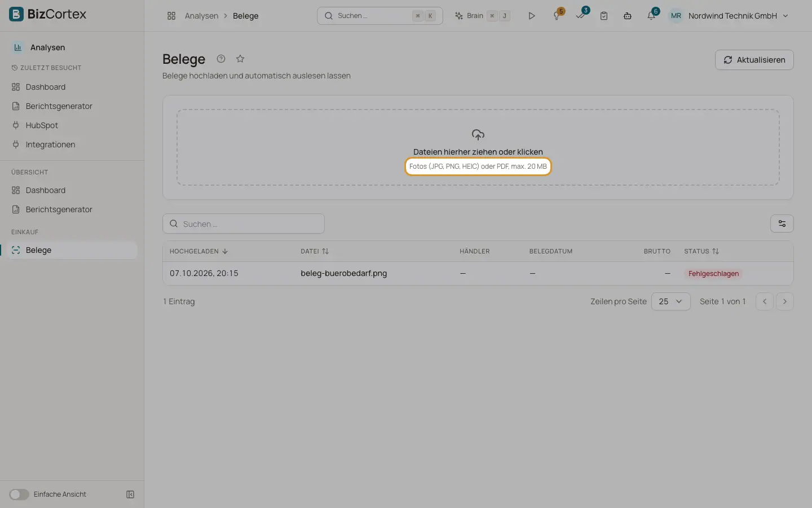812x508 pixels.
Task: Sort table by Hochgeladen column
Action: pyautogui.click(x=198, y=251)
